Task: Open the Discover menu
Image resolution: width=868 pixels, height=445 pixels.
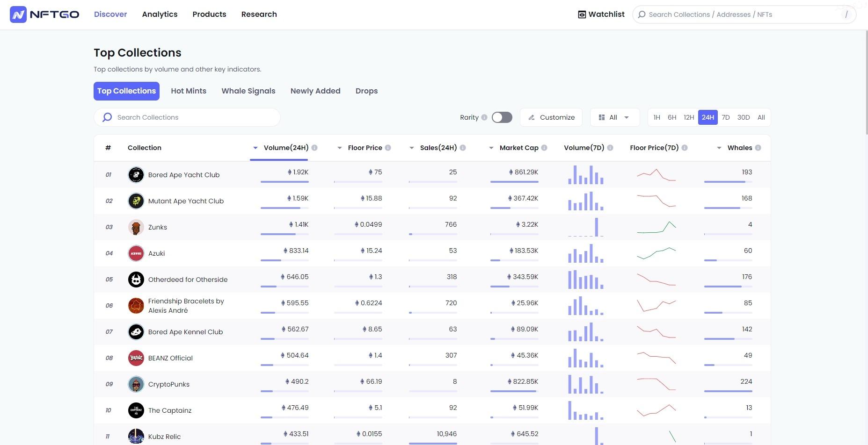Action: point(110,14)
